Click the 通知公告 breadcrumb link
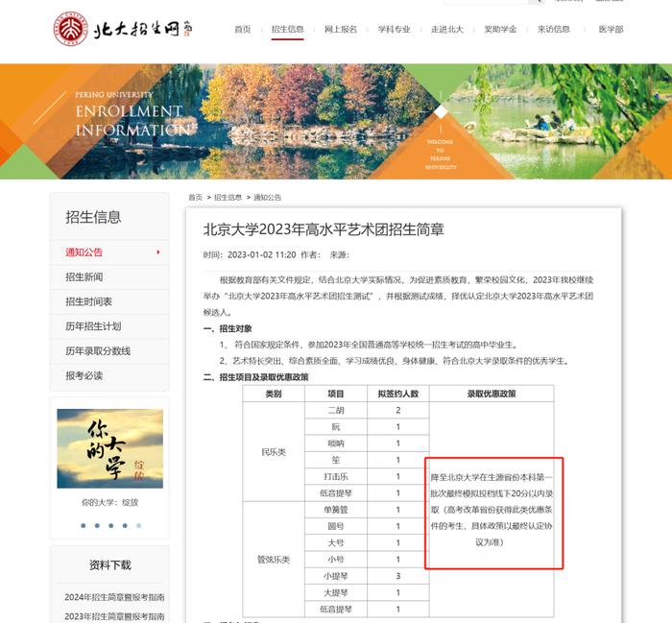The height and width of the screenshot is (623, 672). click(268, 197)
